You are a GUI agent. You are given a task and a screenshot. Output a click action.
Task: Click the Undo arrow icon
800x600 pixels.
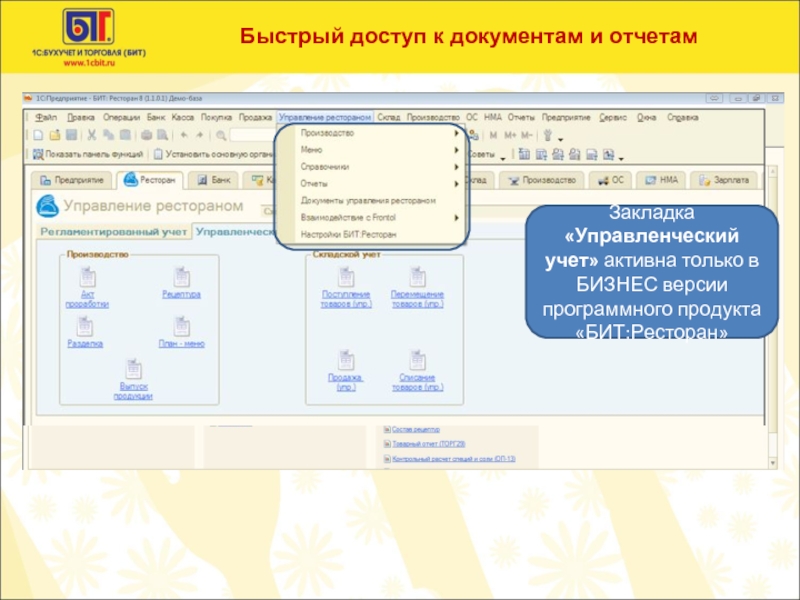pos(184,135)
